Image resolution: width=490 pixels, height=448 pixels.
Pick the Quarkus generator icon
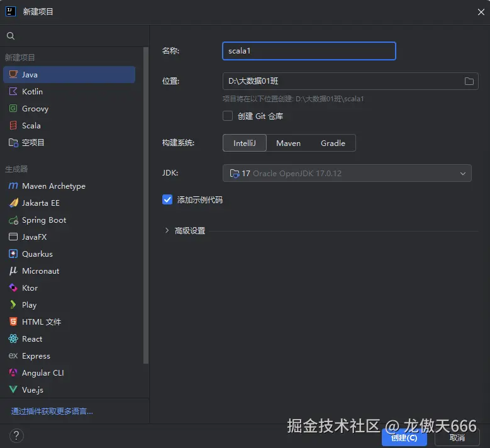click(13, 254)
